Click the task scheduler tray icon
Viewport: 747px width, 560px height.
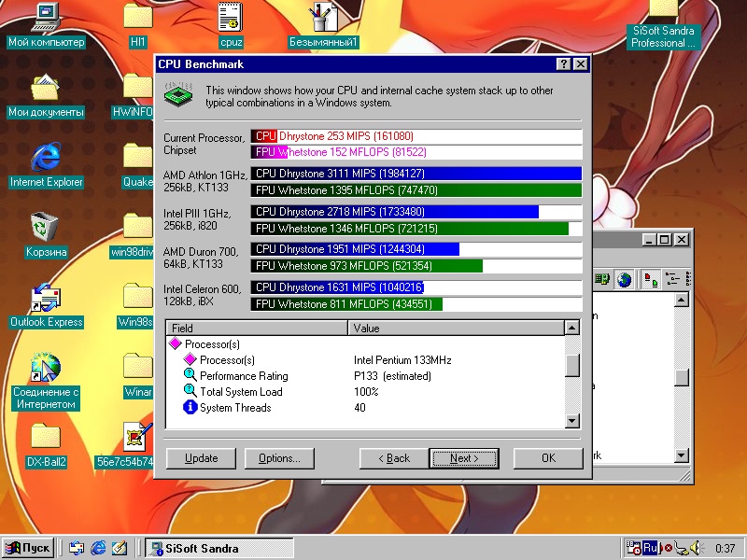pyautogui.click(x=634, y=548)
